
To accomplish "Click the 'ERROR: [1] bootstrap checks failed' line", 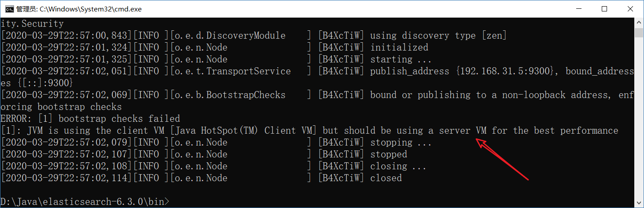I will click(90, 119).
